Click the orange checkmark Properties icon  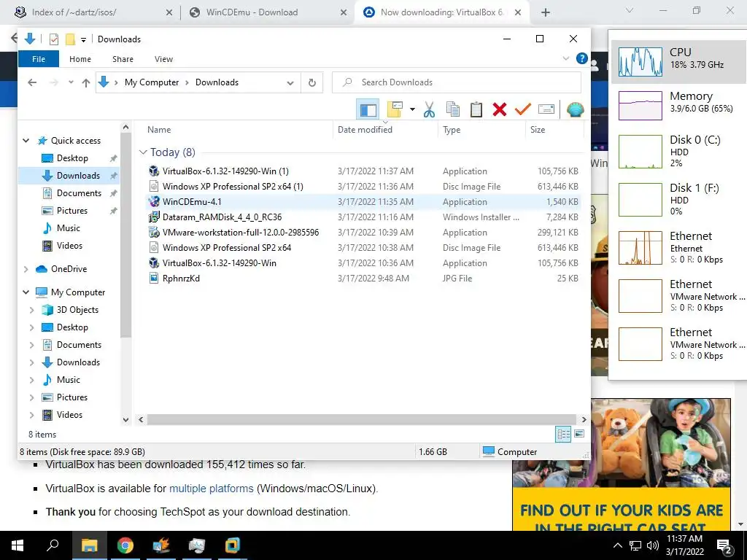522,109
